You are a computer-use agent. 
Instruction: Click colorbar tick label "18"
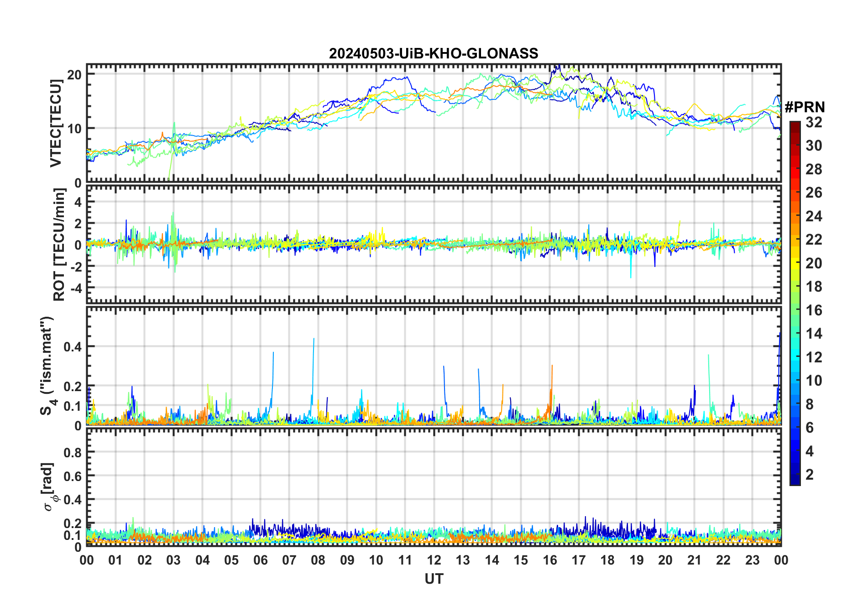(x=814, y=287)
